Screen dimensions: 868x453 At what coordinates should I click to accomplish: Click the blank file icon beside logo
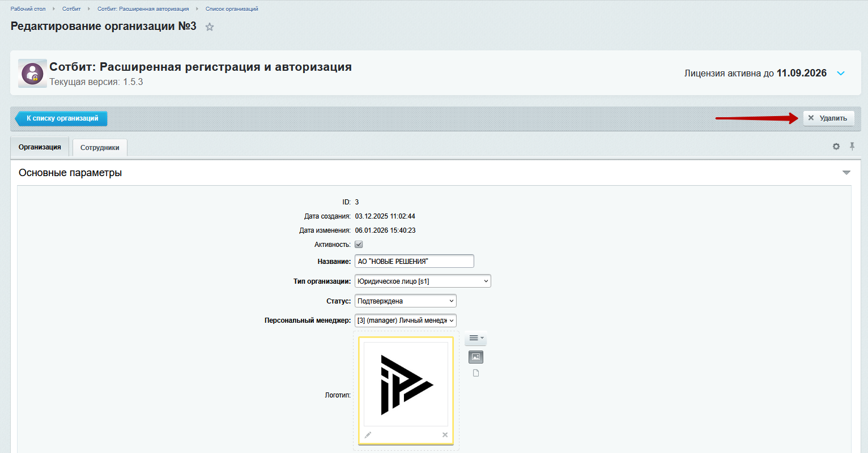point(476,373)
